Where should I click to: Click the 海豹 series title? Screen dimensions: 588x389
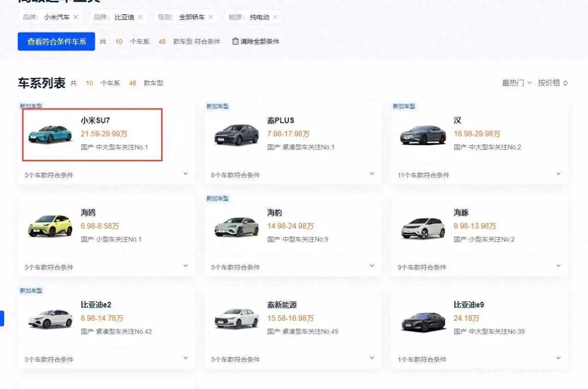click(x=275, y=212)
